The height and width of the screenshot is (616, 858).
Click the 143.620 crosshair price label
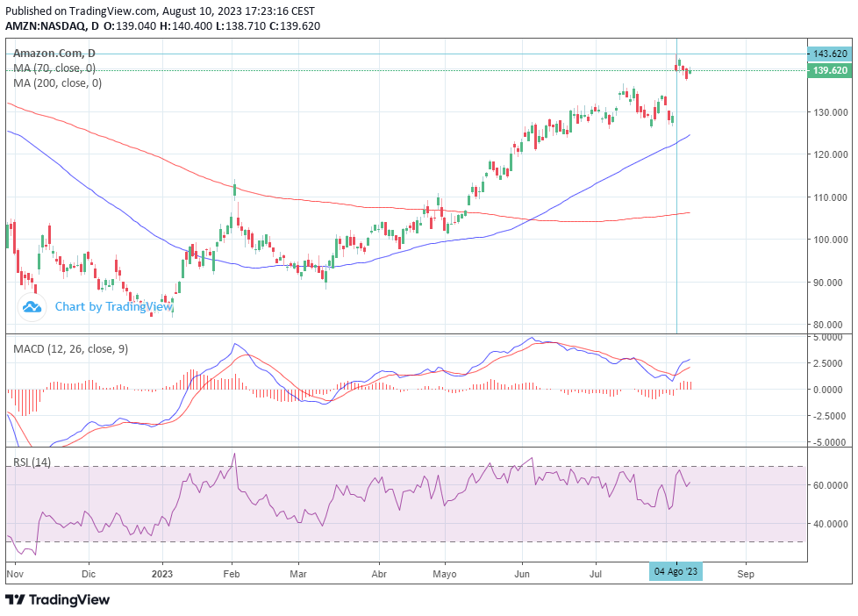point(829,54)
